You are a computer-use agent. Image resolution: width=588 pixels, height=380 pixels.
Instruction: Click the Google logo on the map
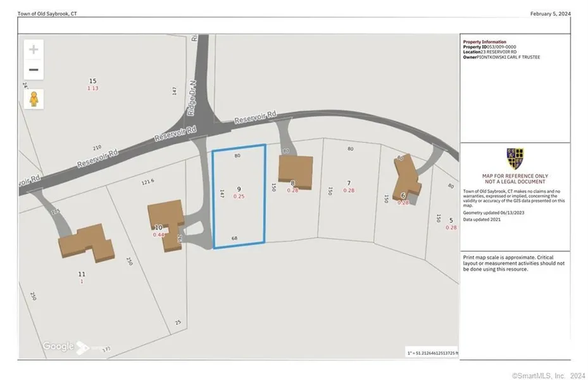point(58,346)
